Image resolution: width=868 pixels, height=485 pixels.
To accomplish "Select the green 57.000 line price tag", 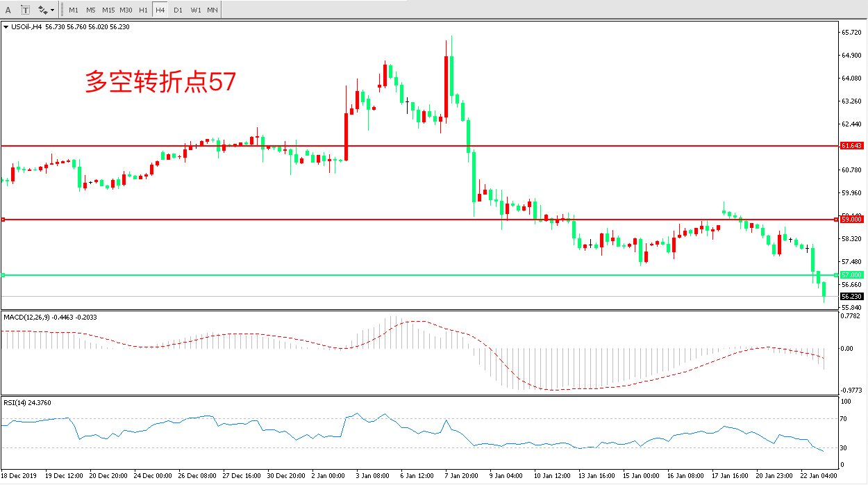I will (x=851, y=275).
